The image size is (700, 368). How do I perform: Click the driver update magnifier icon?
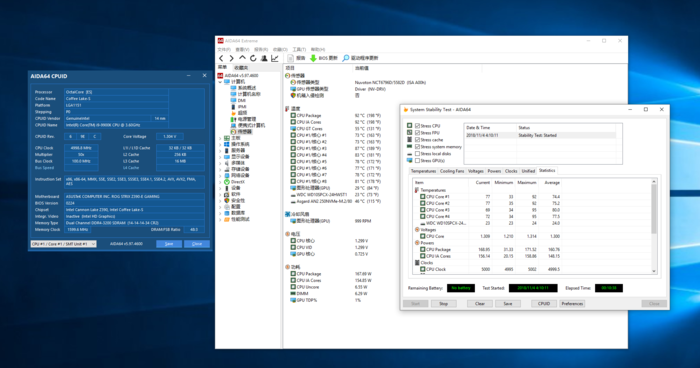346,58
